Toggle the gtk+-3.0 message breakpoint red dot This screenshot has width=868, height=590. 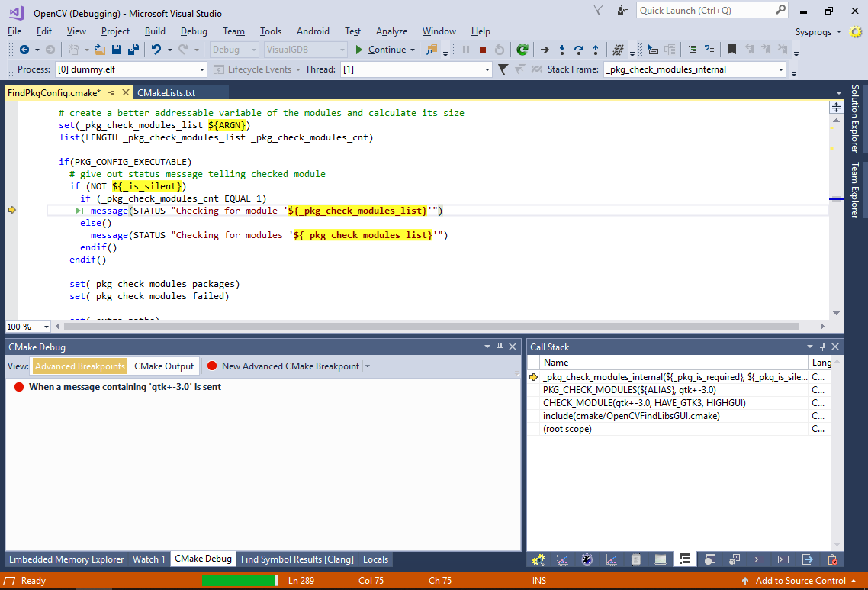[x=19, y=387]
